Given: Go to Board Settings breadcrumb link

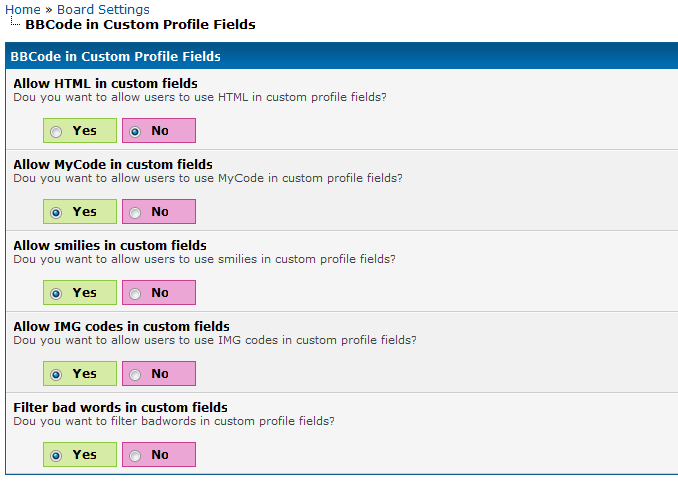Looking at the screenshot, I should coord(103,9).
